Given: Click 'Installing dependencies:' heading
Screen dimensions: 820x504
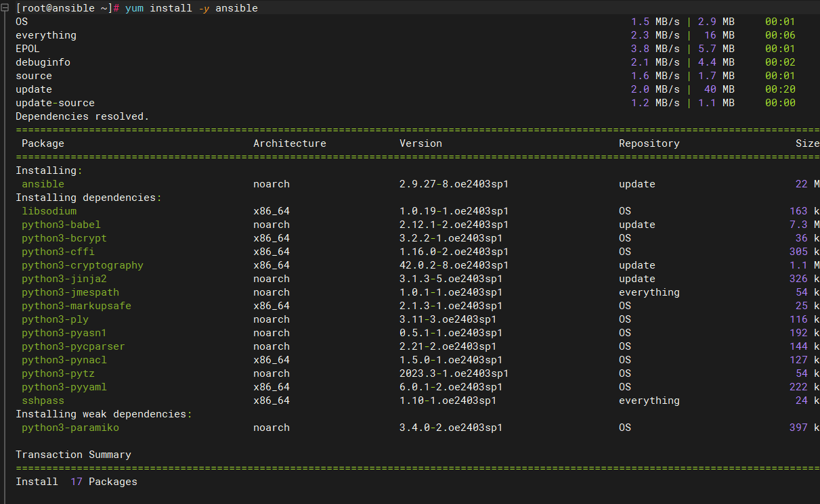Looking at the screenshot, I should 89,198.
